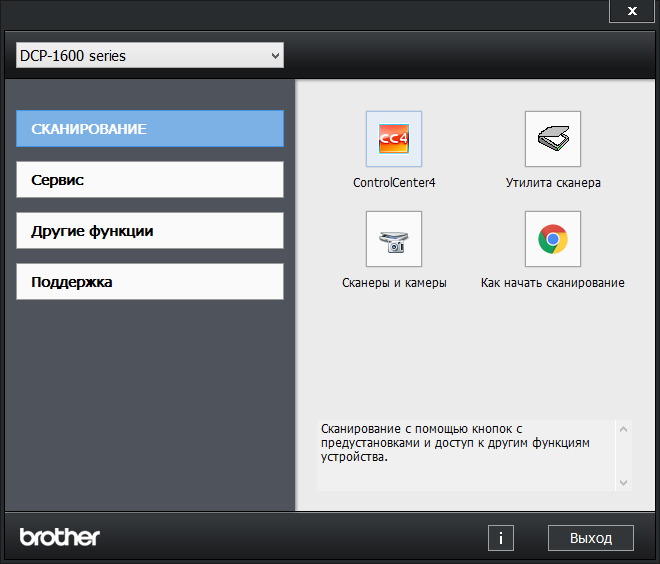This screenshot has height=564, width=660.
Task: Click the info 'i' button
Action: click(500, 538)
